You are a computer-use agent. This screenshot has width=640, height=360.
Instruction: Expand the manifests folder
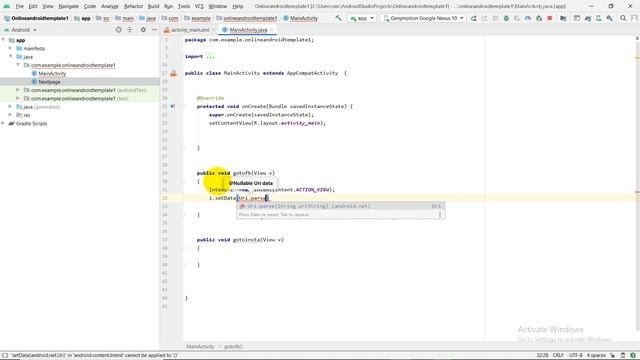pyautogui.click(x=11, y=48)
